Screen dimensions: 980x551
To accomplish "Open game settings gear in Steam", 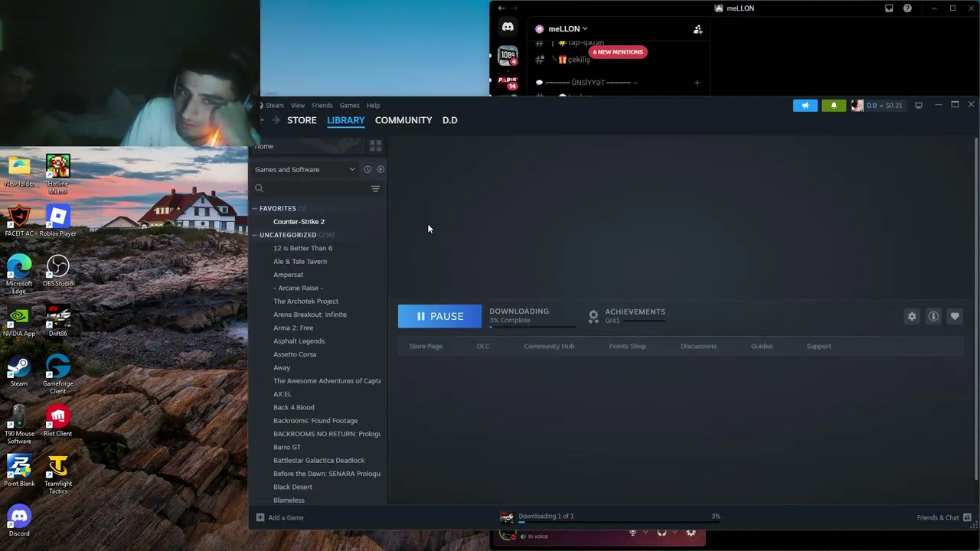I will 912,316.
